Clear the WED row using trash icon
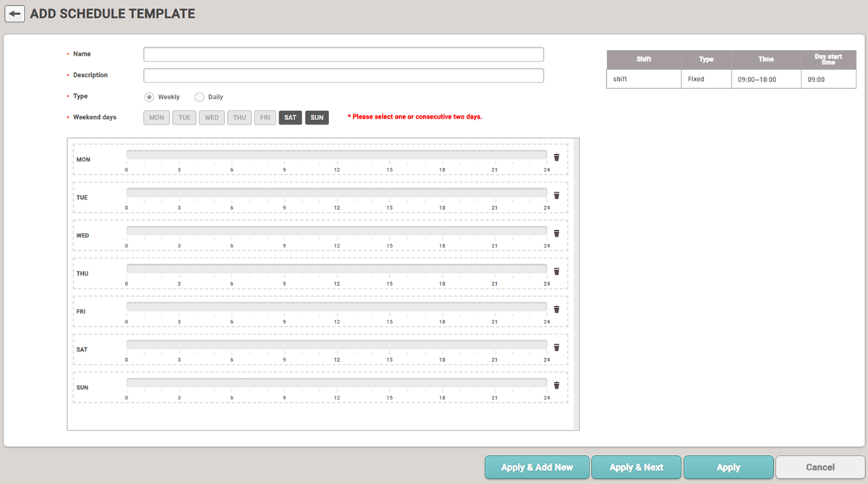 pos(556,233)
